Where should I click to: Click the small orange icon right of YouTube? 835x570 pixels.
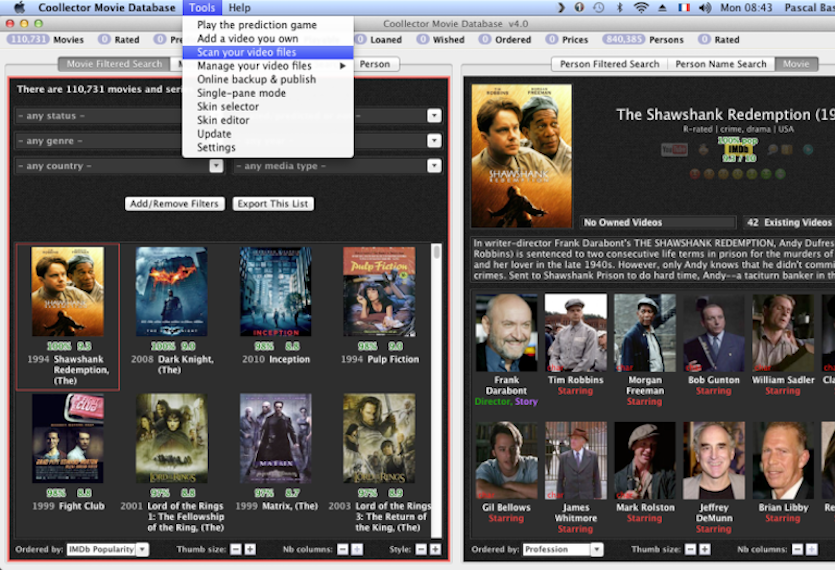coord(703,150)
